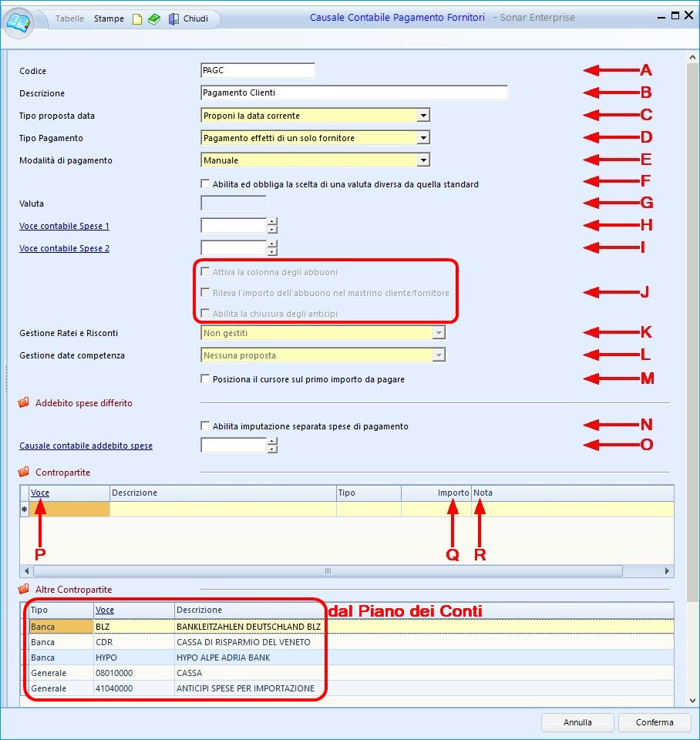Open the Tipo proposta data dropdown
Screen dimensions: 700x740
click(x=422, y=116)
